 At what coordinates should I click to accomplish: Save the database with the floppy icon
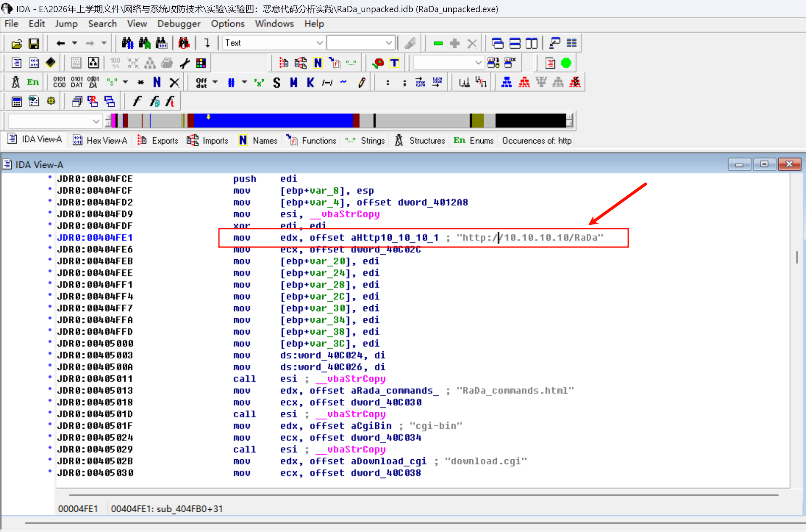34,43
